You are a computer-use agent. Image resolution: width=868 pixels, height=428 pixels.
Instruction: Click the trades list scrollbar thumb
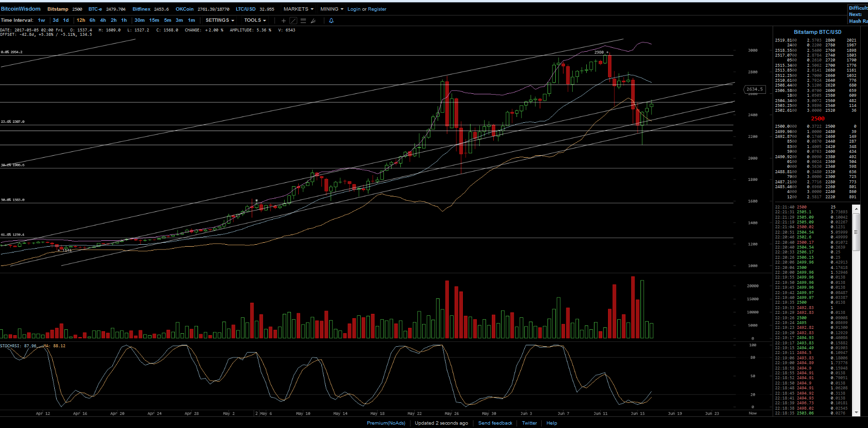[856, 232]
